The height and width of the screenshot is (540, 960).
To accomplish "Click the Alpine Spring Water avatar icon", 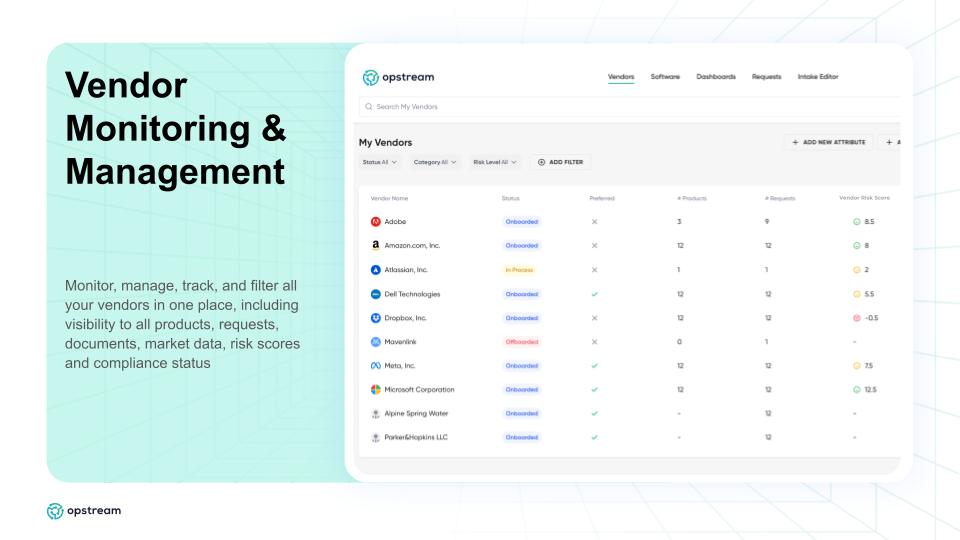I will click(x=375, y=414).
